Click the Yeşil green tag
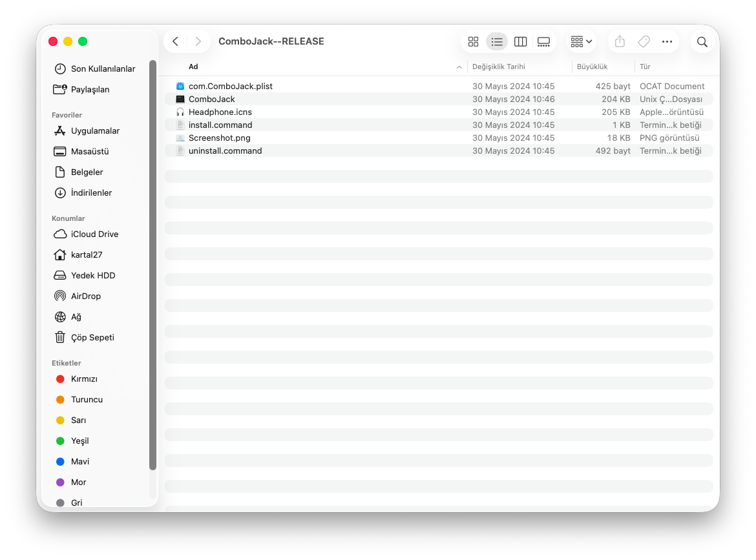Image resolution: width=756 pixels, height=560 pixels. [x=79, y=441]
